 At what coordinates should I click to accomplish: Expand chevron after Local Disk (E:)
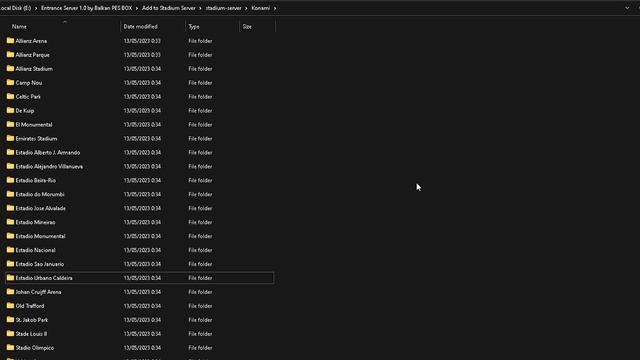(36, 8)
